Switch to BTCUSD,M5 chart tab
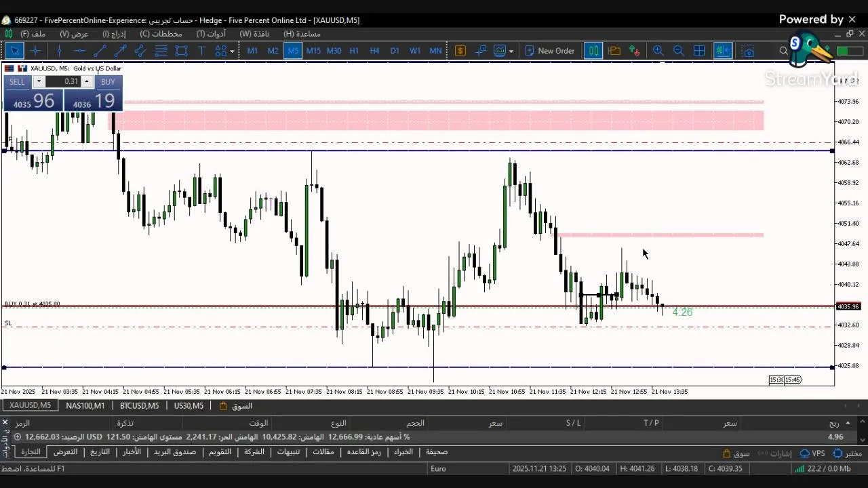Viewport: 868px width, 488px height. (140, 406)
